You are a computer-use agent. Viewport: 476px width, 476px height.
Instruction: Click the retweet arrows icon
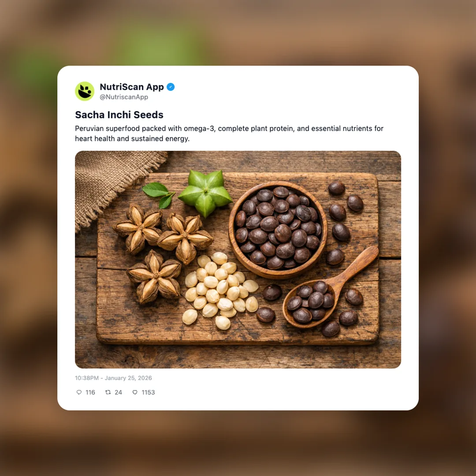click(108, 392)
